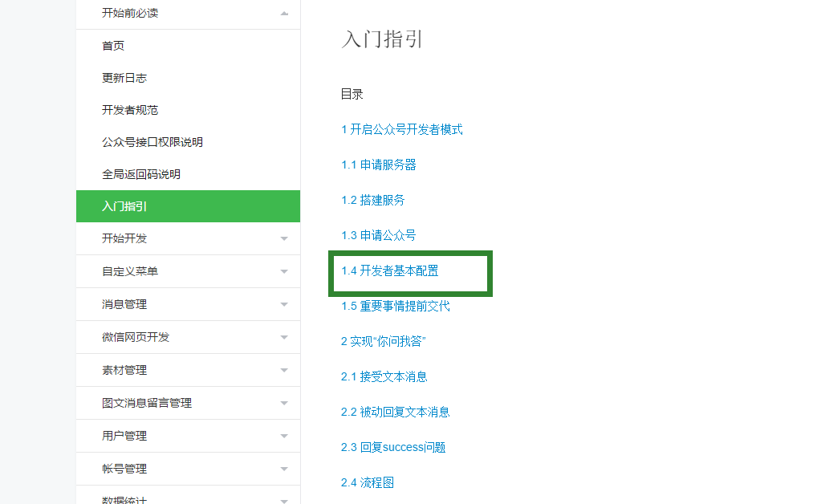Collapse the 开始前必读 section arrow
Viewport: 817px width, 504px height.
284,13
